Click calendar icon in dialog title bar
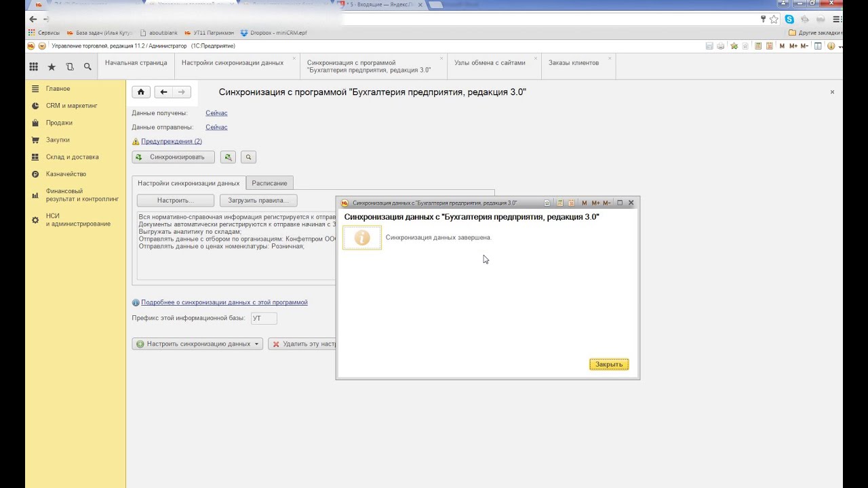This screenshot has width=868, height=488. pyautogui.click(x=572, y=203)
